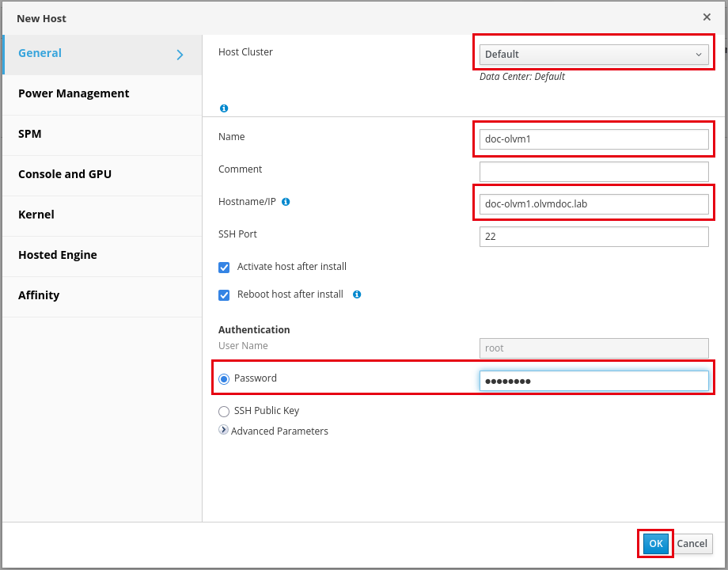Image resolution: width=728 pixels, height=570 pixels.
Task: Open the Power Management tab
Action: 102,95
